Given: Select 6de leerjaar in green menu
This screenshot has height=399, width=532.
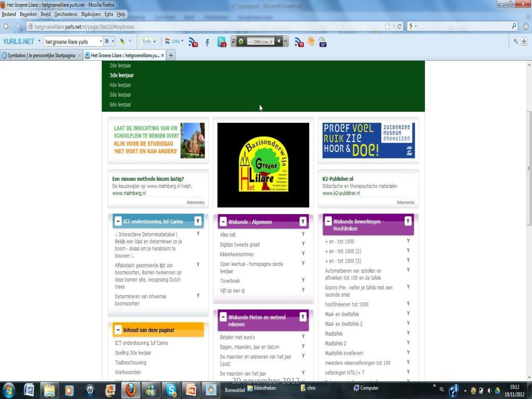Looking at the screenshot, I should pyautogui.click(x=121, y=104).
